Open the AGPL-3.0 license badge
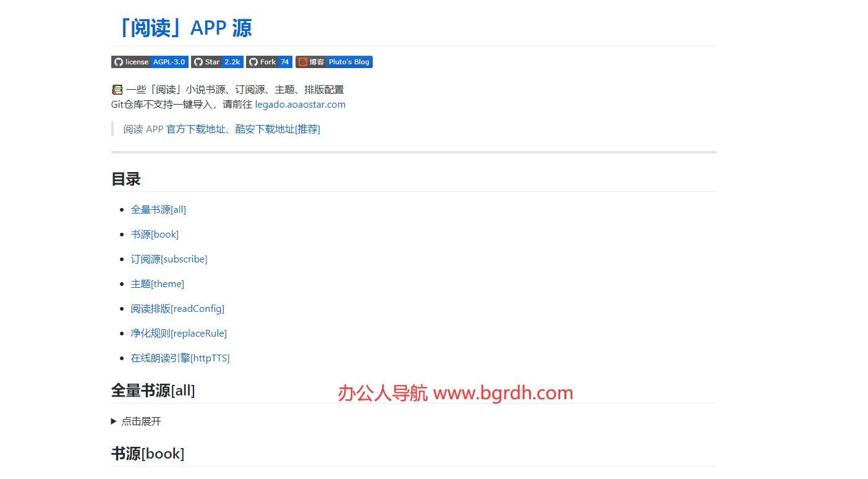The height and width of the screenshot is (479, 868). pos(168,62)
